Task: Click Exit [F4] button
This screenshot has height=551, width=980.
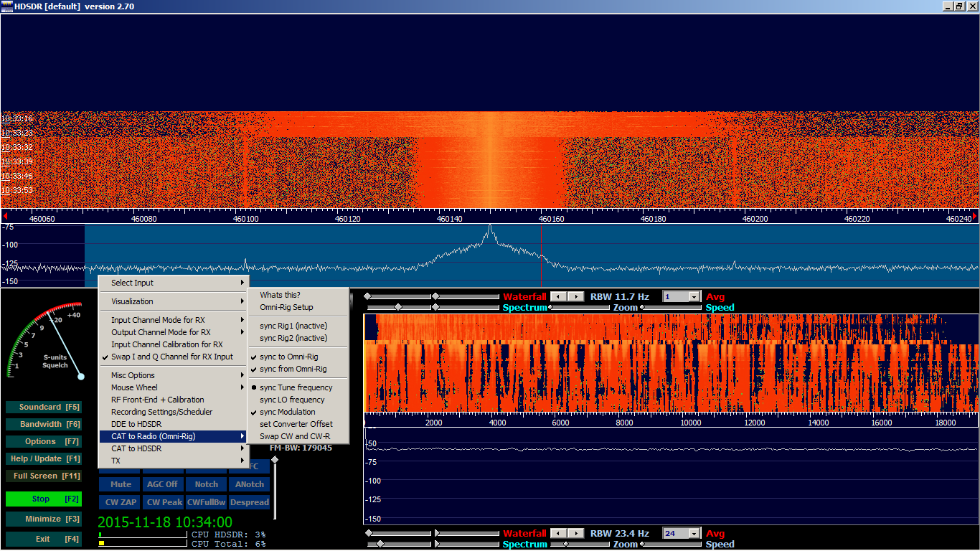Action: pyautogui.click(x=44, y=539)
